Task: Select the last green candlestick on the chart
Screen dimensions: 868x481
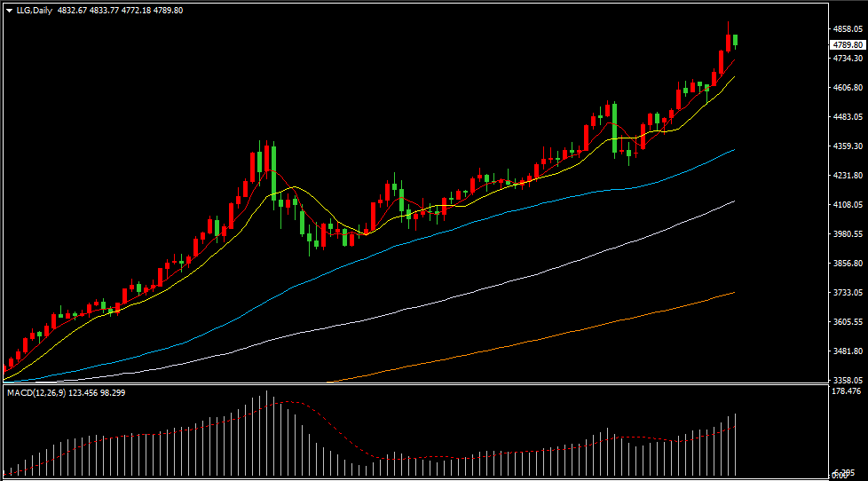Action: pyautogui.click(x=735, y=41)
